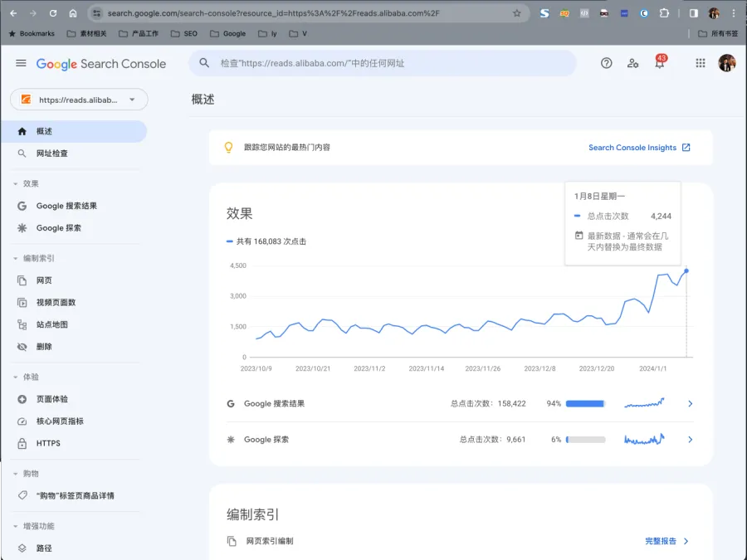This screenshot has width=747, height=560.
Task: Open 网址检查 URL inspection in sidebar
Action: pos(74,153)
